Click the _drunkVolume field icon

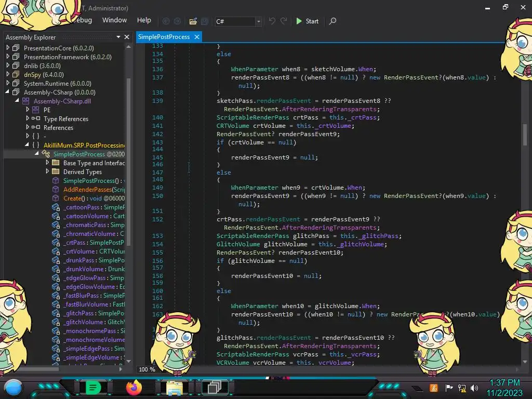[x=56, y=269]
